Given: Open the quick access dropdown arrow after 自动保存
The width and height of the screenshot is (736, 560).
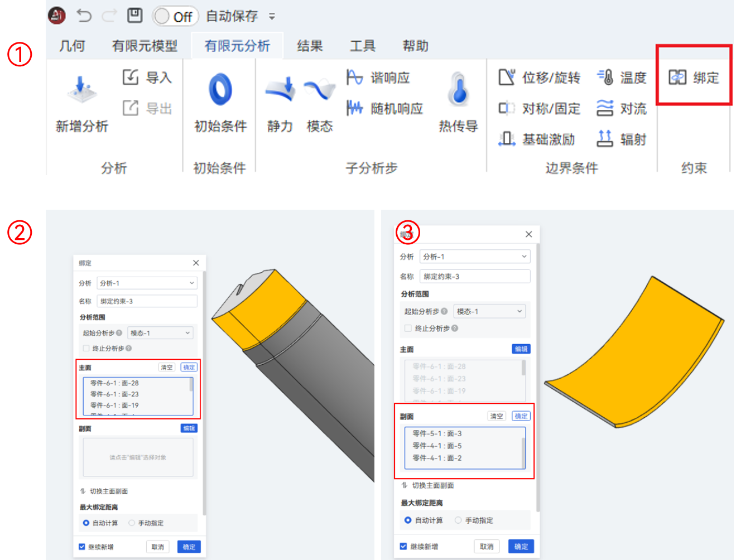Looking at the screenshot, I should click(x=272, y=17).
